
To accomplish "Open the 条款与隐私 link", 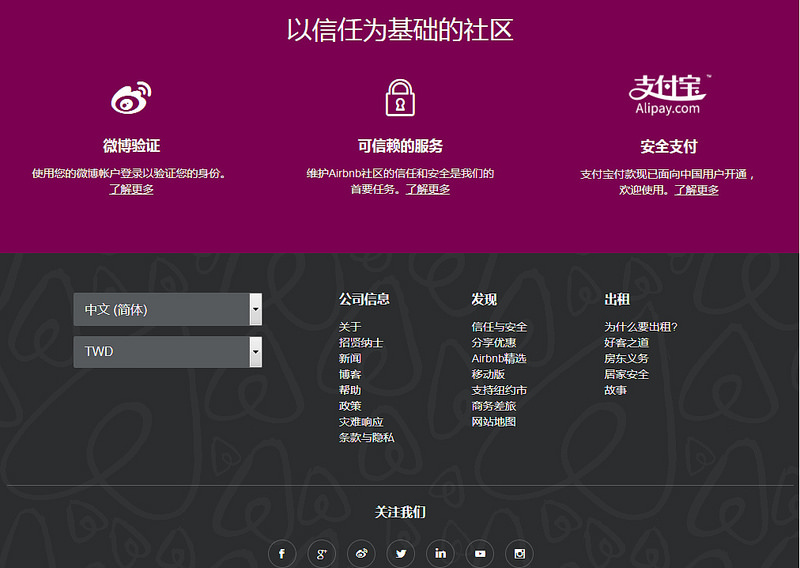I will 367,437.
